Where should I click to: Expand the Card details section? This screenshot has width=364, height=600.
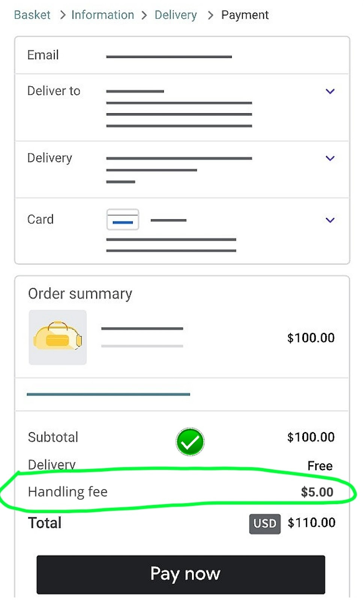tap(330, 220)
